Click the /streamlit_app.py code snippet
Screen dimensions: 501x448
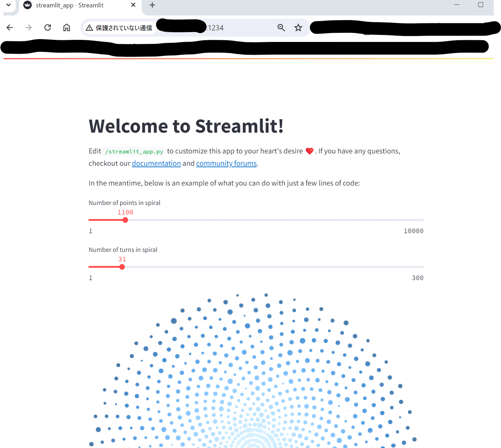click(x=134, y=151)
